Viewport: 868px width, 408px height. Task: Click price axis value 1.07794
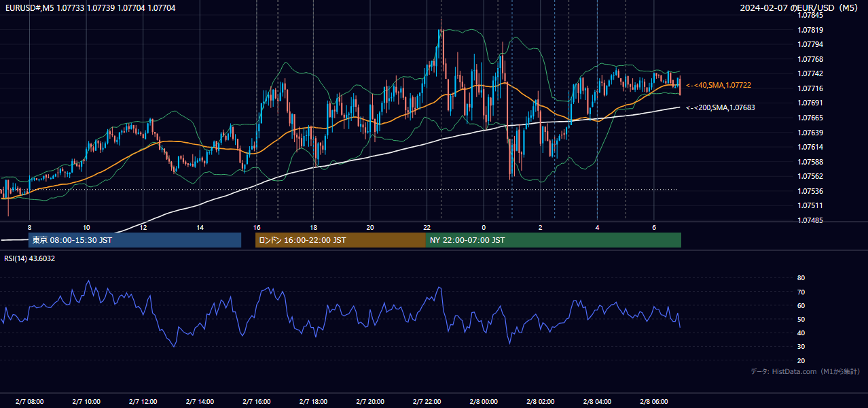(810, 44)
